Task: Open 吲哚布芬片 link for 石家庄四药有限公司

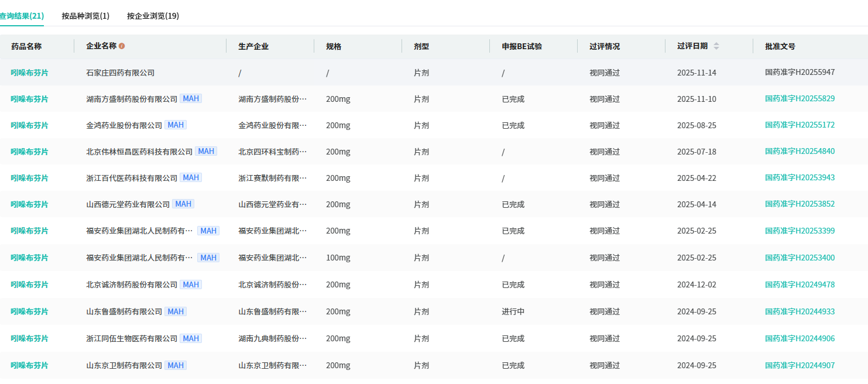Action: pyautogui.click(x=29, y=73)
